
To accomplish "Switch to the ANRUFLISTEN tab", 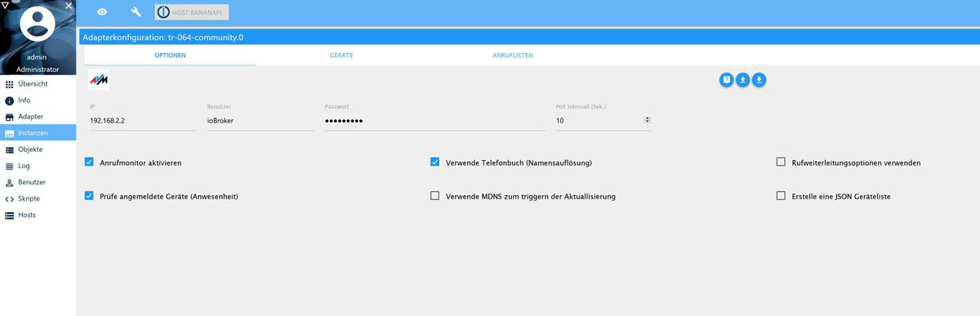I will coord(513,55).
